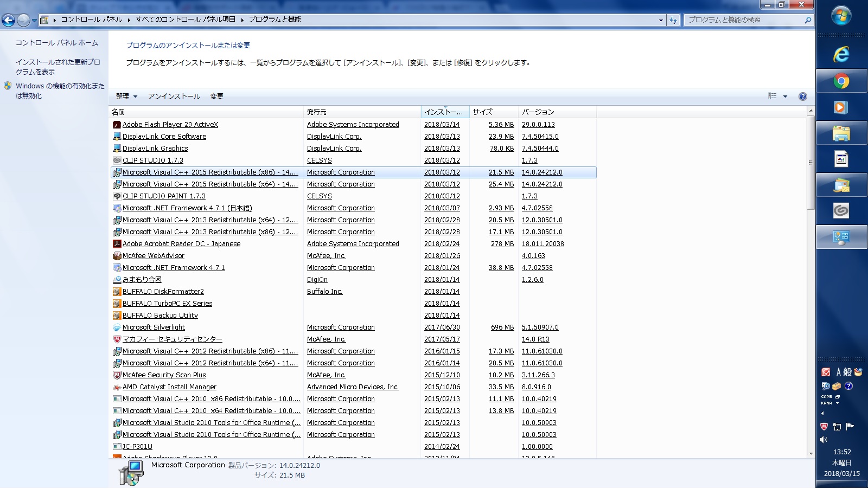Click the volume speaker tray icon

point(824,440)
